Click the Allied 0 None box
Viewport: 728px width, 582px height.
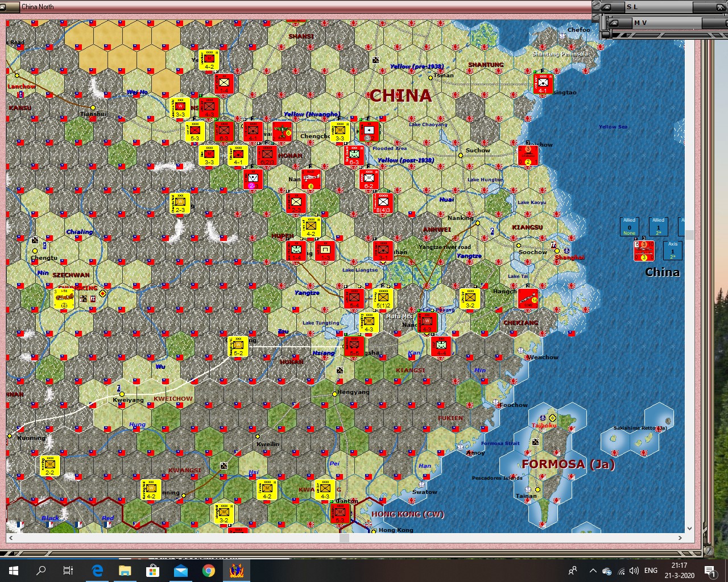click(629, 227)
